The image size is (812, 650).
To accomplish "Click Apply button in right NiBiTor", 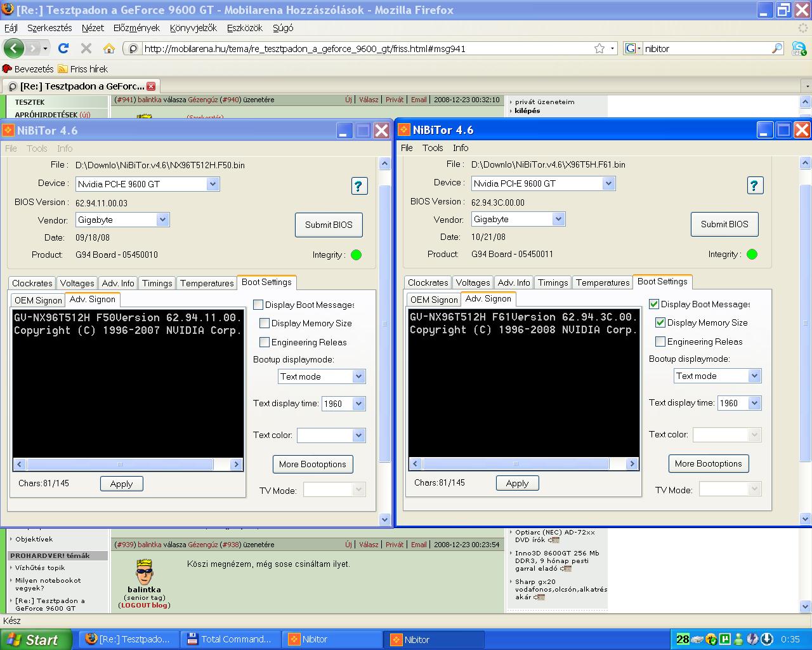I will coord(517,483).
